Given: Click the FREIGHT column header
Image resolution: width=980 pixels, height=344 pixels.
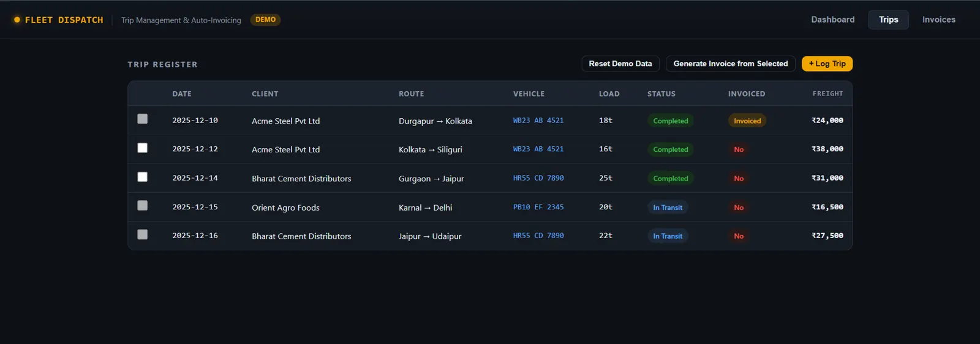Looking at the screenshot, I should coord(828,94).
